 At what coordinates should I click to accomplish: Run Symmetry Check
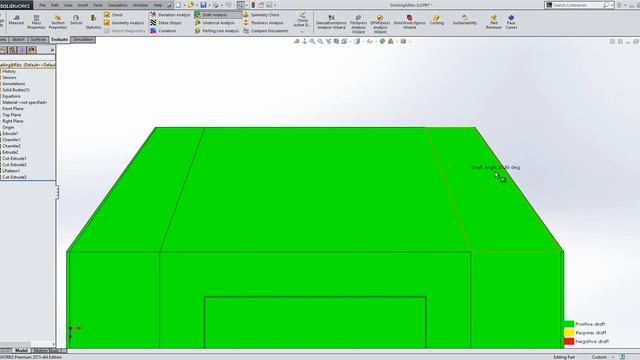[261, 15]
